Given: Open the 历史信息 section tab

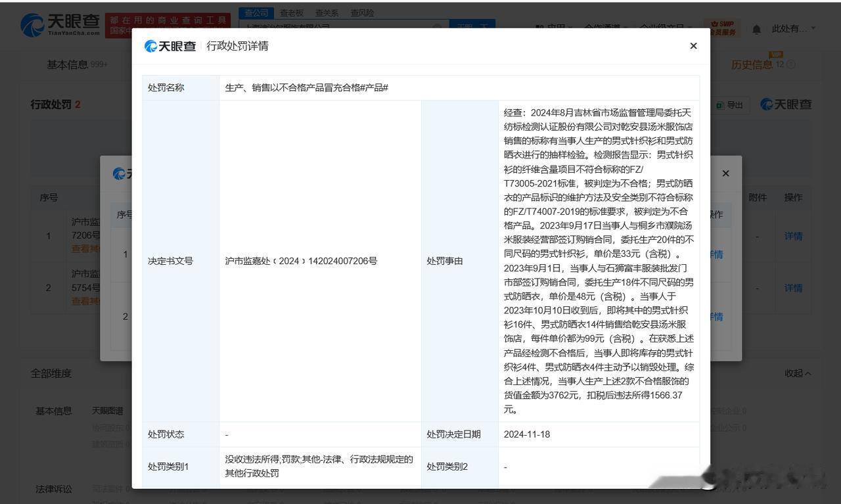Looking at the screenshot, I should click(752, 64).
